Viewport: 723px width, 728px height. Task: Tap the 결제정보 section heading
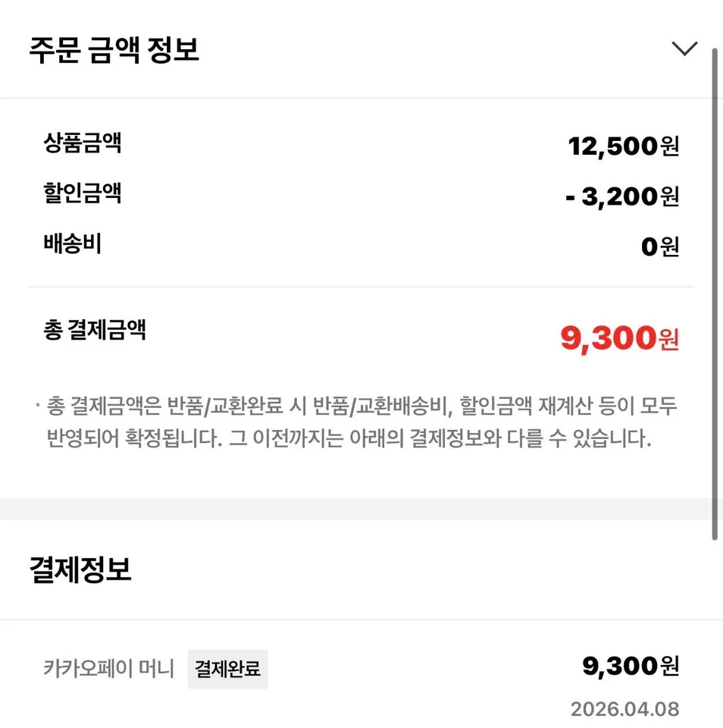click(x=80, y=570)
